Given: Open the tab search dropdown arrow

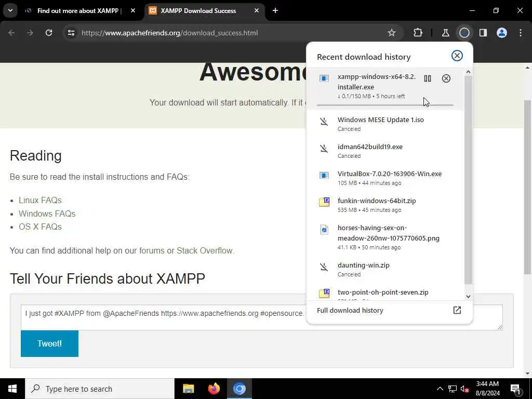Looking at the screenshot, I should point(10,10).
